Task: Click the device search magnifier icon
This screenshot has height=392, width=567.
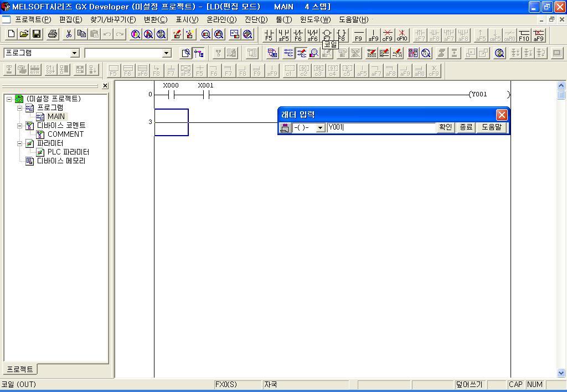Action: click(136, 34)
